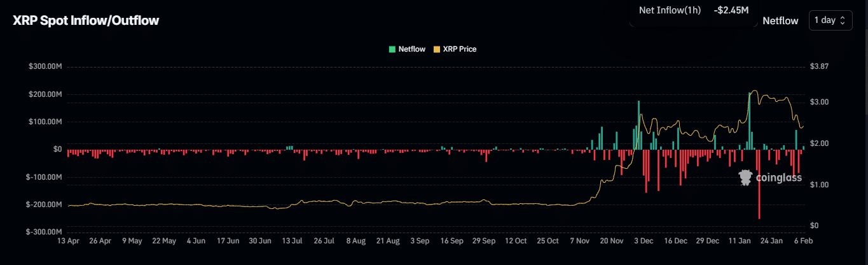
Task: Click the coinglass watermark text
Action: [776, 178]
